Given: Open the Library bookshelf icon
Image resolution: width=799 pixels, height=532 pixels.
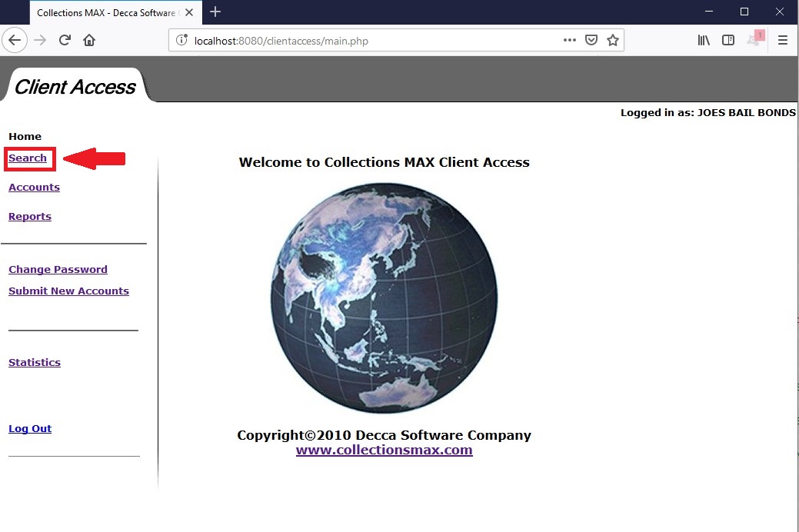Looking at the screenshot, I should pyautogui.click(x=704, y=40).
